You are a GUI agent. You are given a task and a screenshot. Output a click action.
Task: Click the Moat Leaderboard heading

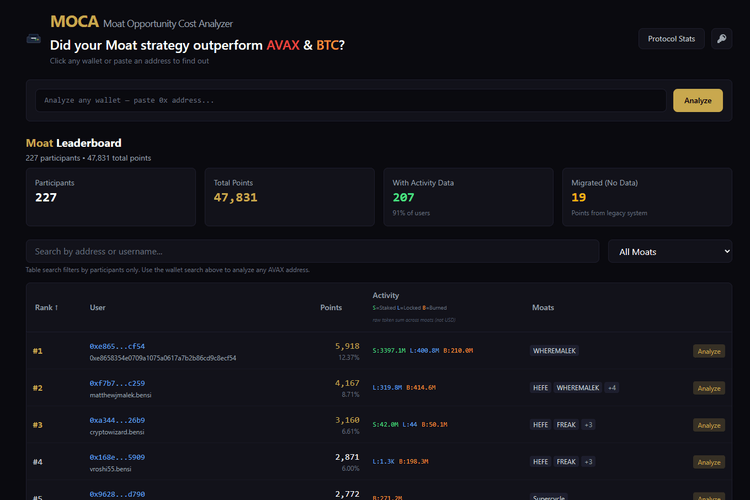[74, 143]
